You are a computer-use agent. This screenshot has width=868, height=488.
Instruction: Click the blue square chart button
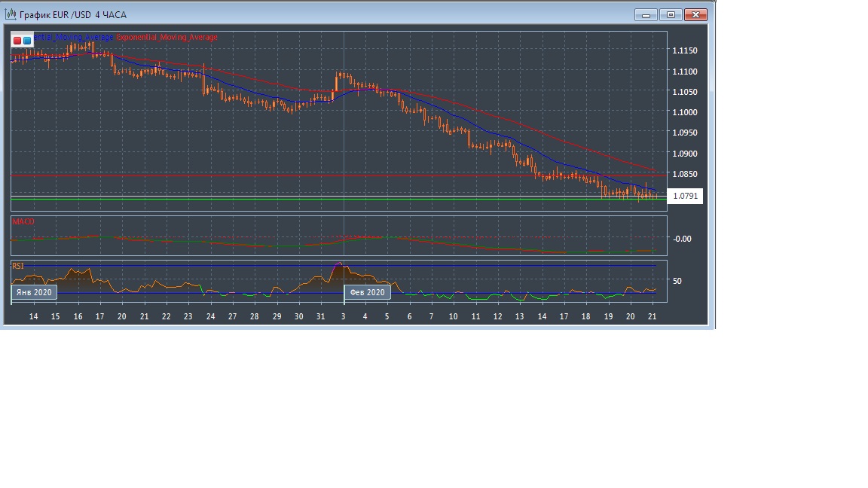click(27, 41)
